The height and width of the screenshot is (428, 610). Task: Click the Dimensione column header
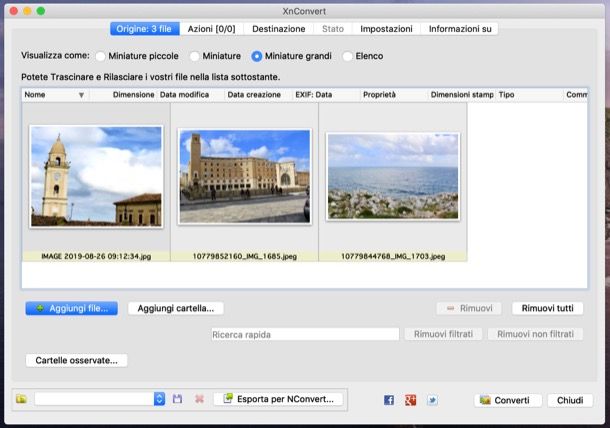coord(123,95)
